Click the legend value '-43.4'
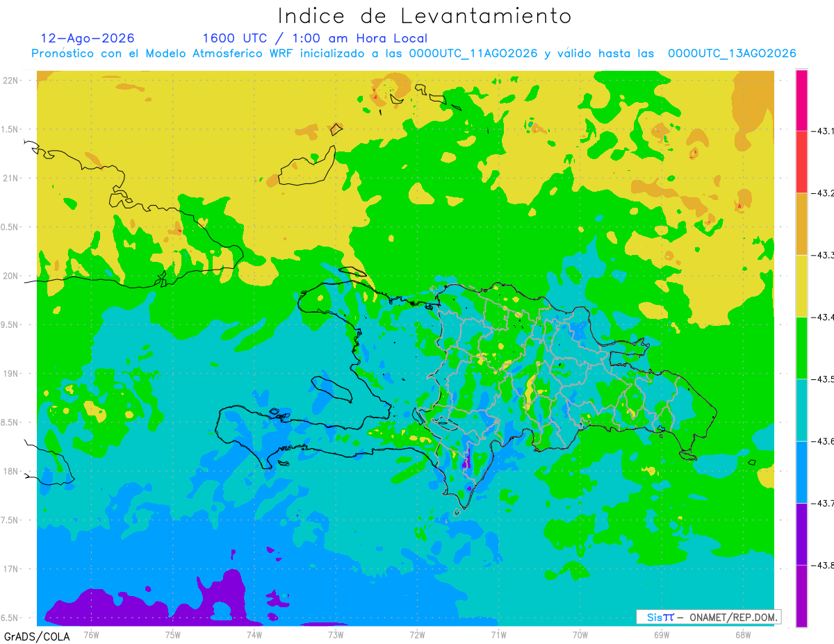 tap(823, 317)
